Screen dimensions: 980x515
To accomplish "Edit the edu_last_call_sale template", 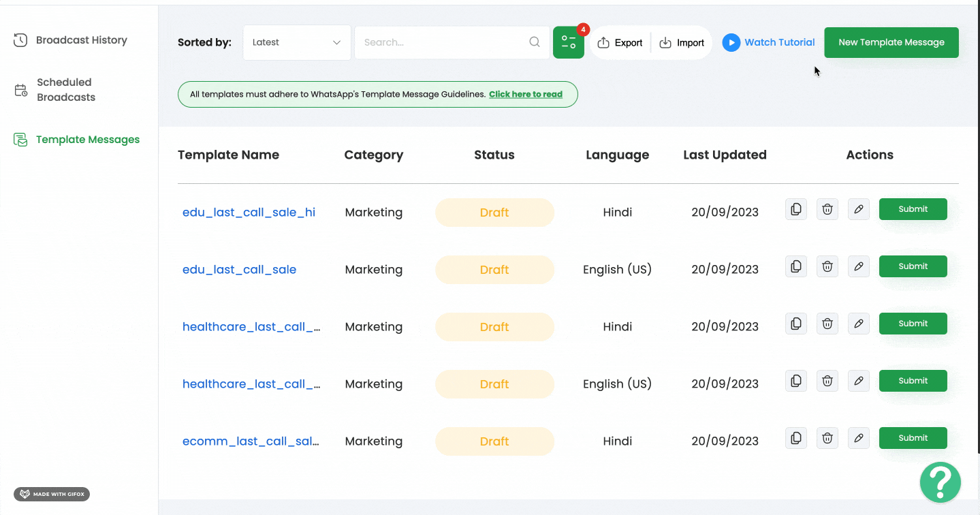I will coord(859,266).
